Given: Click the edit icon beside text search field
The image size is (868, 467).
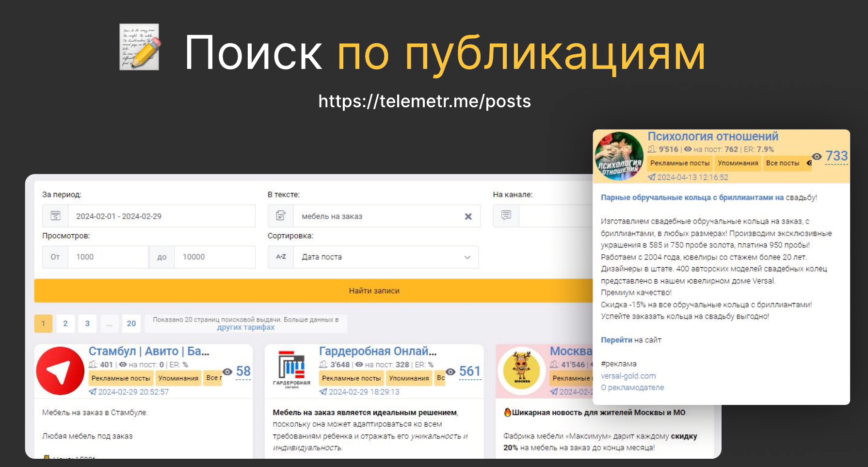Looking at the screenshot, I should point(281,216).
